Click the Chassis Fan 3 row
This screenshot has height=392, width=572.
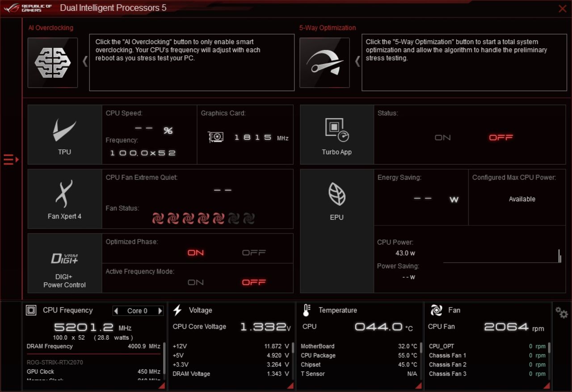487,374
